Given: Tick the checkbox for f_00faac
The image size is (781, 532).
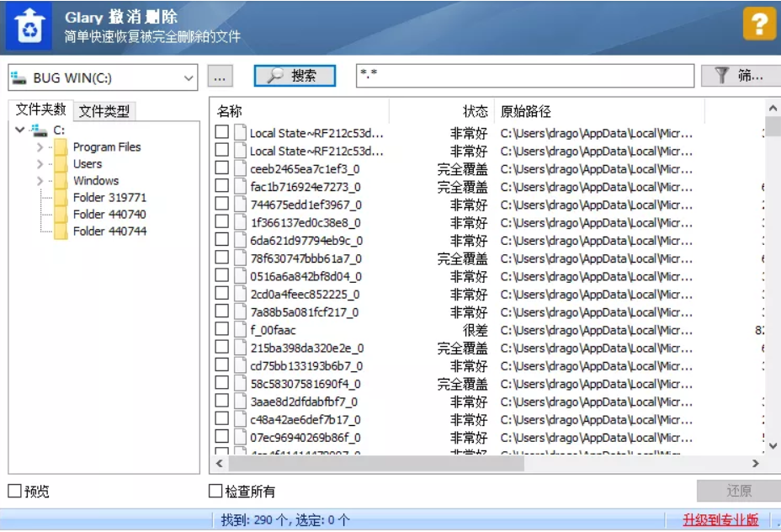Looking at the screenshot, I should [x=221, y=329].
